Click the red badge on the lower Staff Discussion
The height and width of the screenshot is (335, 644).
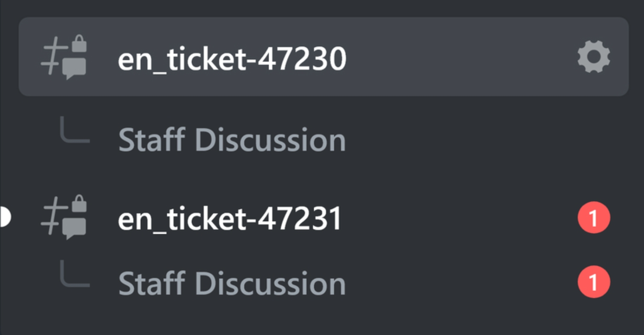coord(594,282)
